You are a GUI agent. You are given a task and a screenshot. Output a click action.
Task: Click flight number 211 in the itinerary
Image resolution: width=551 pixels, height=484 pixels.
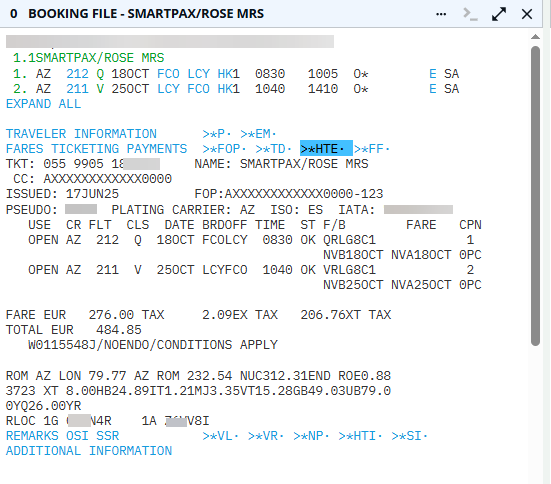click(78, 89)
